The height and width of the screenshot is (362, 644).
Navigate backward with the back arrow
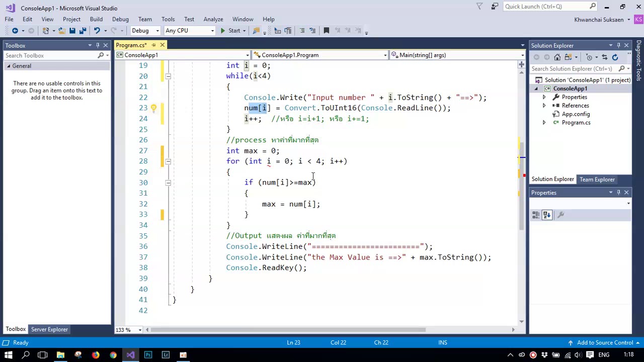[15, 31]
